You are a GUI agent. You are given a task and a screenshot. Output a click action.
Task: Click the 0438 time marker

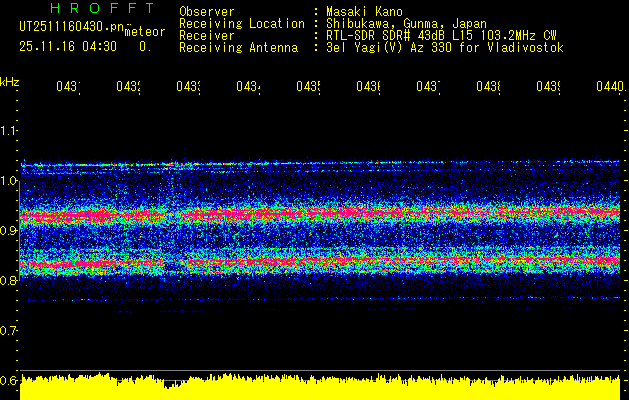click(489, 87)
